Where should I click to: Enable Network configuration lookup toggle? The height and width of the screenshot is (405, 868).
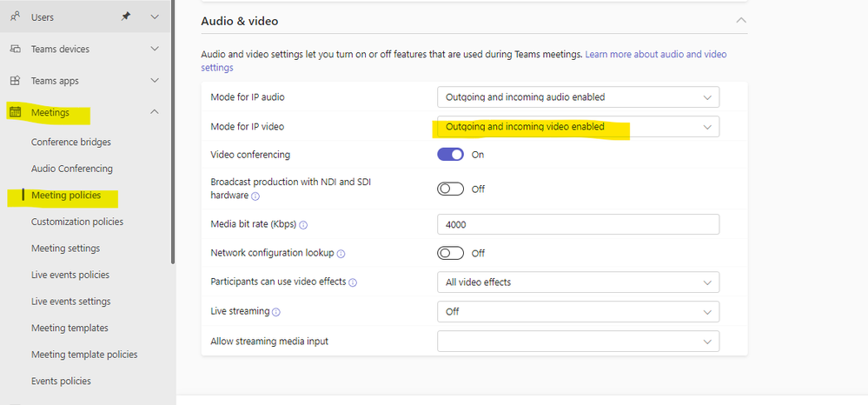[450, 253]
